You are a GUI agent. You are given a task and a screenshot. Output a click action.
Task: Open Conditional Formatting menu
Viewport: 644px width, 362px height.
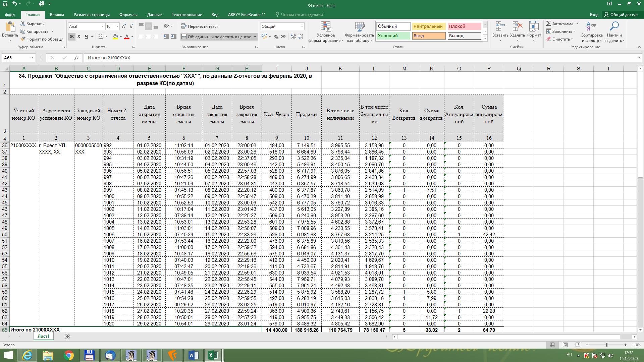pos(326,32)
